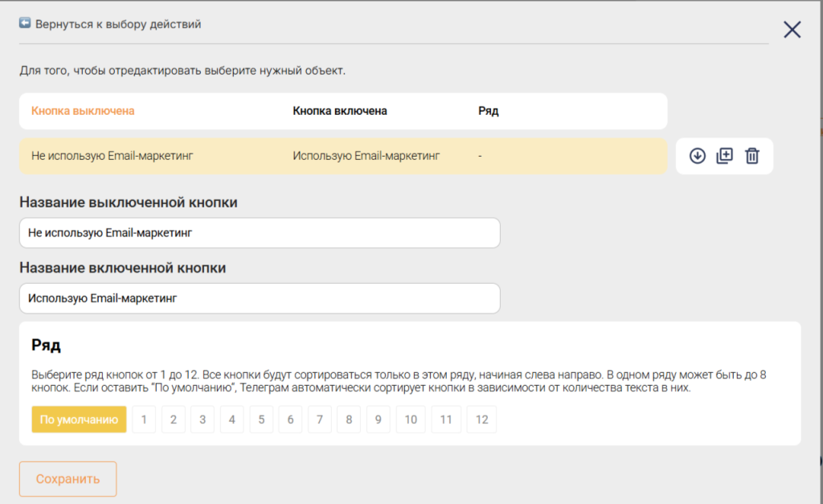Click the 'Кнопка выключена' column header
Viewport: 823px width, 504px height.
point(83,111)
